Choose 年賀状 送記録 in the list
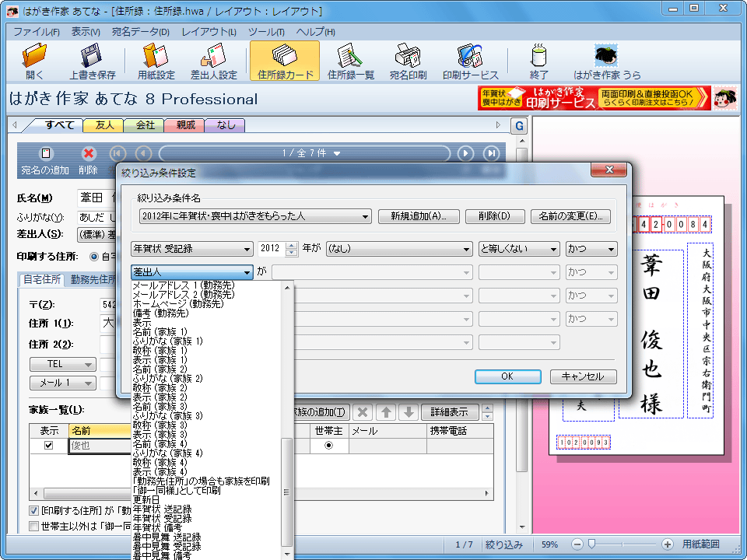 (162, 509)
